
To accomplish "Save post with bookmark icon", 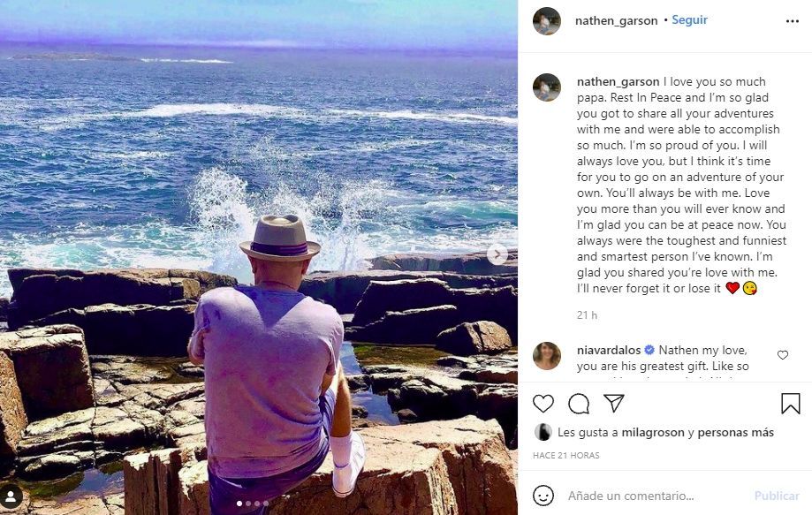I will coord(790,404).
